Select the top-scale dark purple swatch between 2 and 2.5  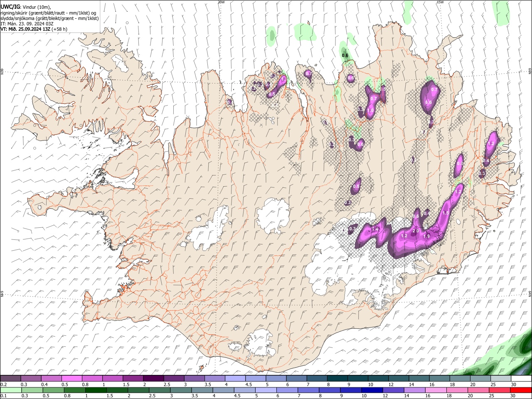pyautogui.click(x=153, y=379)
